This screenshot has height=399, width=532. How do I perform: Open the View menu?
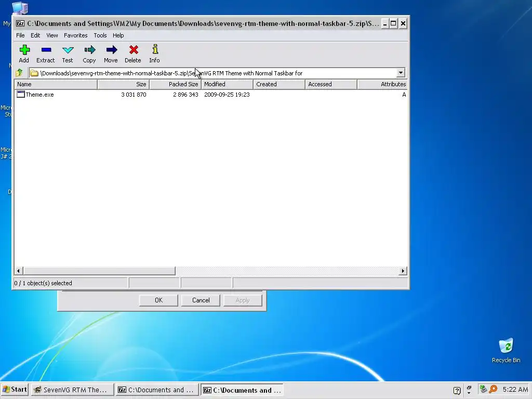[x=52, y=35]
